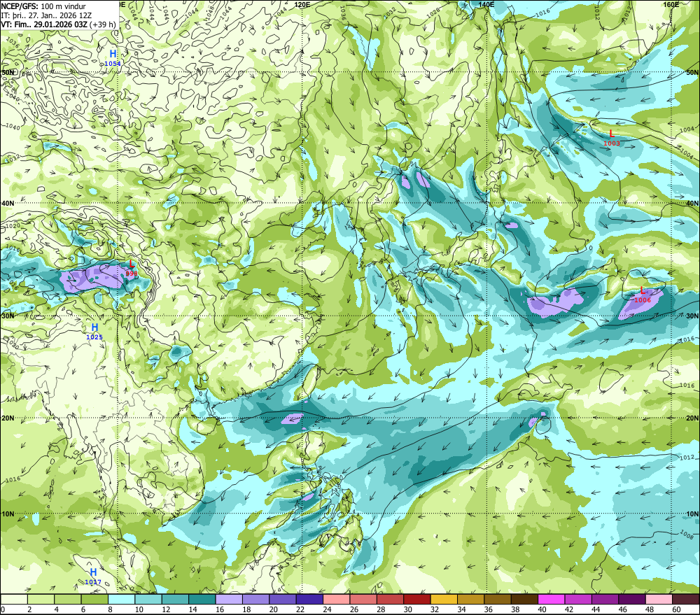Select the 'VT: Fim.. 29.01.2026 03Z' valid-time line
The width and height of the screenshot is (700, 615).
point(43,24)
